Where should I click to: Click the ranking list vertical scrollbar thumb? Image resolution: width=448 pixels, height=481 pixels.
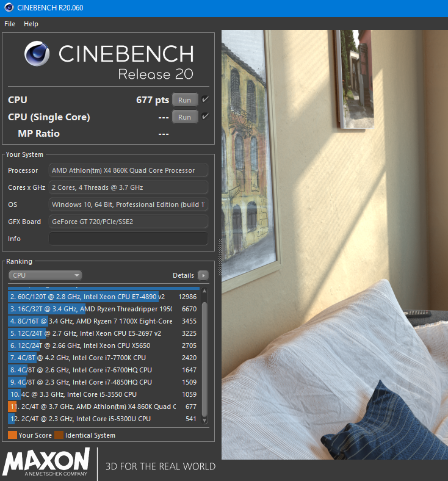[x=204, y=359]
